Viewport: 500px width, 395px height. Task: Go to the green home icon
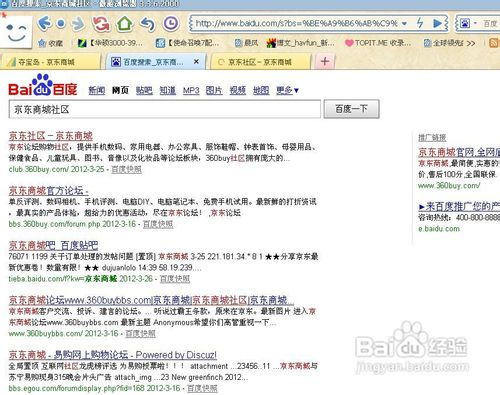124,23
